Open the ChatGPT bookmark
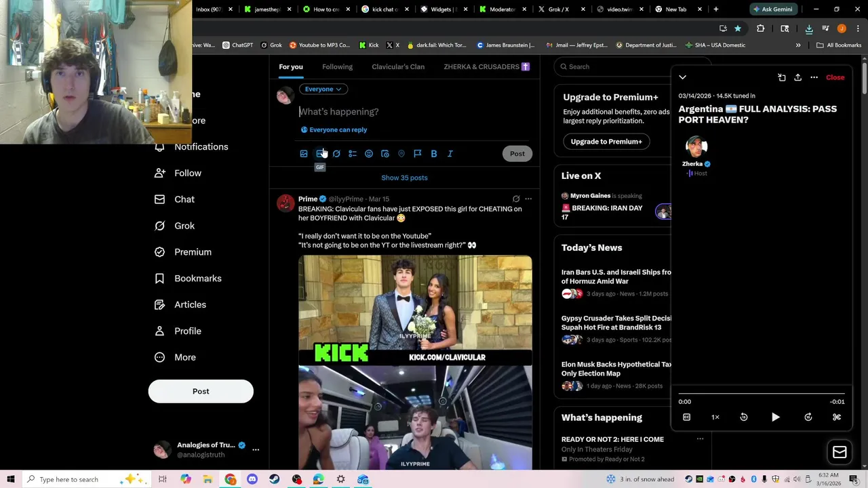This screenshot has height=488, width=868. pyautogui.click(x=237, y=45)
